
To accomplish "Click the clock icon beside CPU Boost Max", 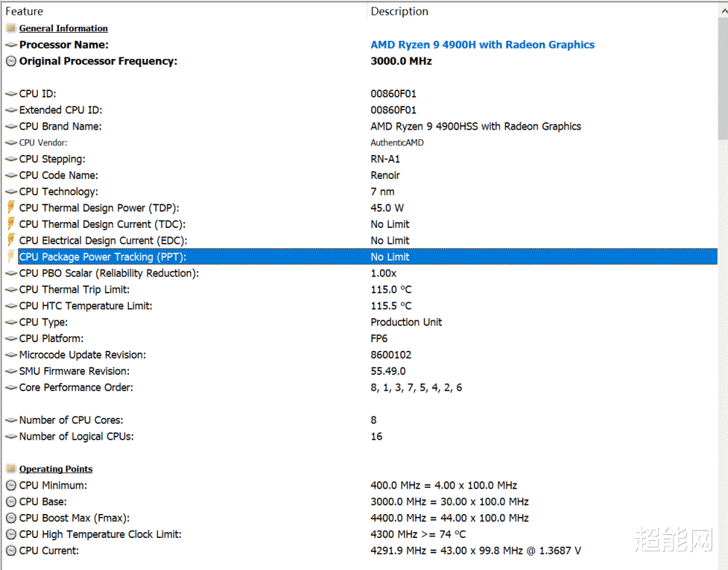I will coord(11,518).
